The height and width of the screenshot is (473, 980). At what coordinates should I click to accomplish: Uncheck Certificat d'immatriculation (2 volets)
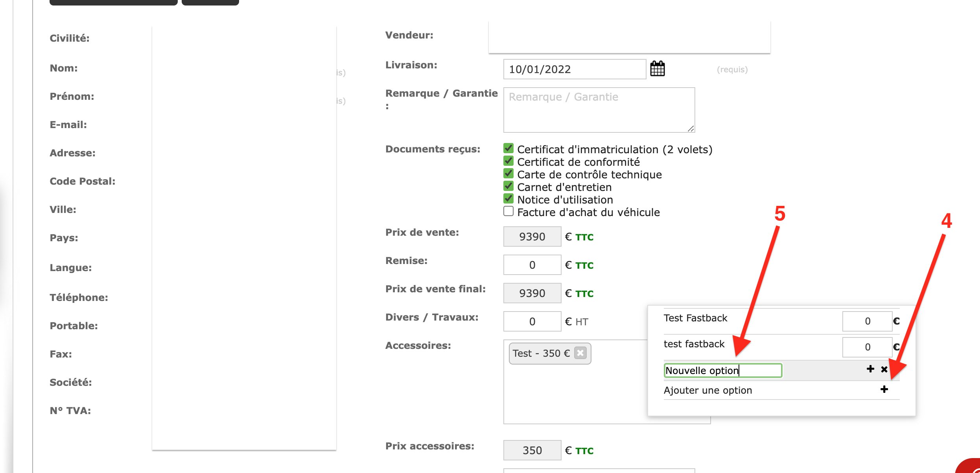point(508,148)
